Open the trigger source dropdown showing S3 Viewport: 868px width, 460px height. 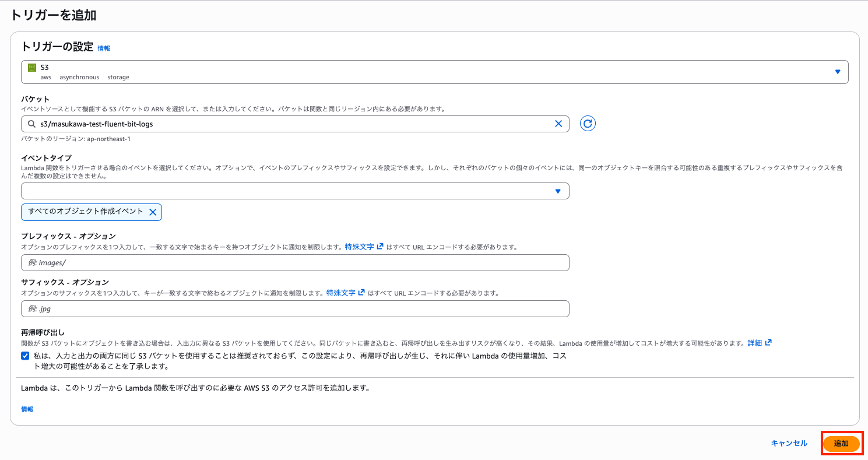(838, 71)
